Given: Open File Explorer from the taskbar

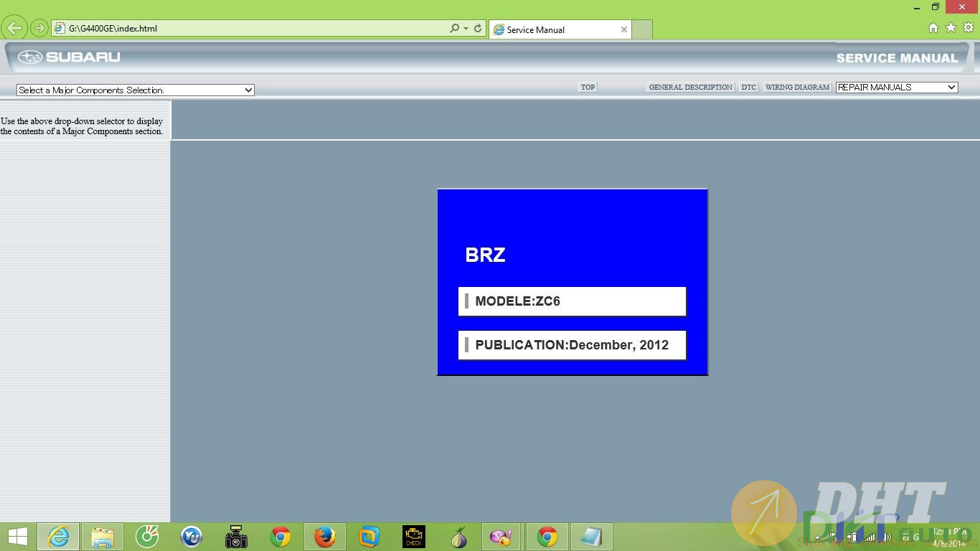Looking at the screenshot, I should [x=103, y=537].
